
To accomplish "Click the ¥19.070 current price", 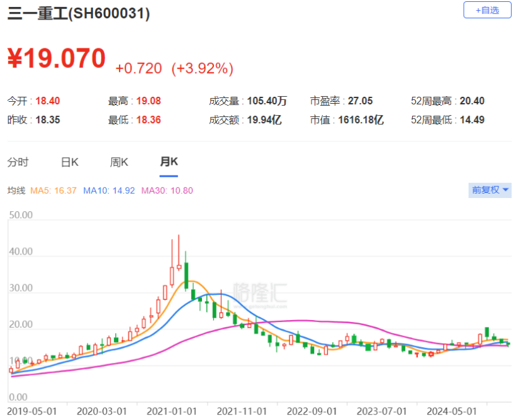I will click(x=57, y=58).
